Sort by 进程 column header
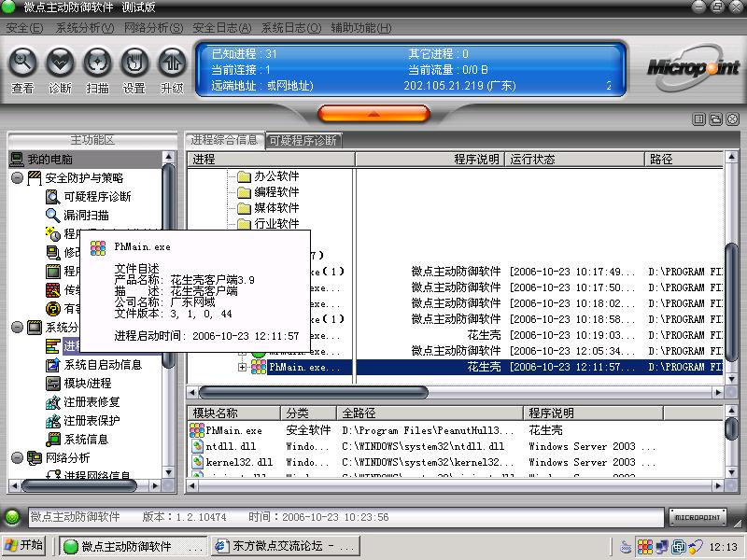 click(271, 159)
